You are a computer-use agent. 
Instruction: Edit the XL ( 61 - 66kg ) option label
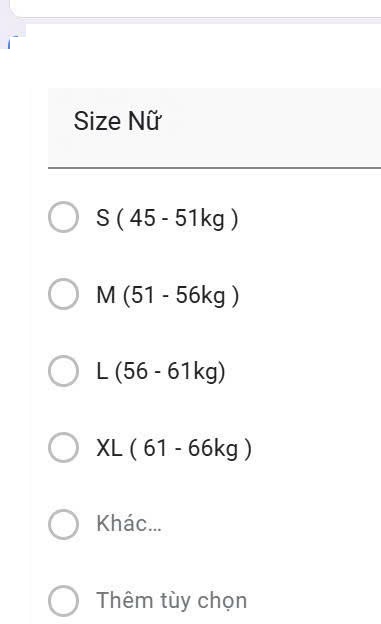coord(174,448)
